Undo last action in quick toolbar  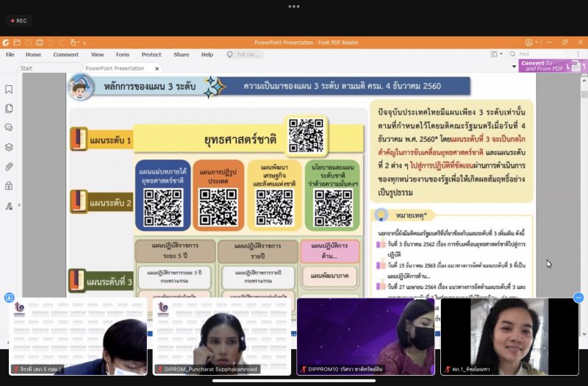[51, 43]
